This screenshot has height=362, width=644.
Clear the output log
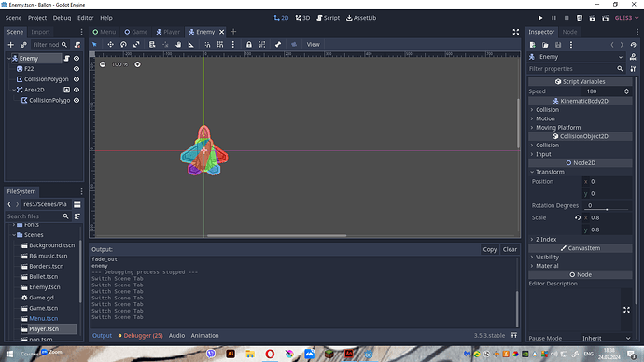(510, 249)
